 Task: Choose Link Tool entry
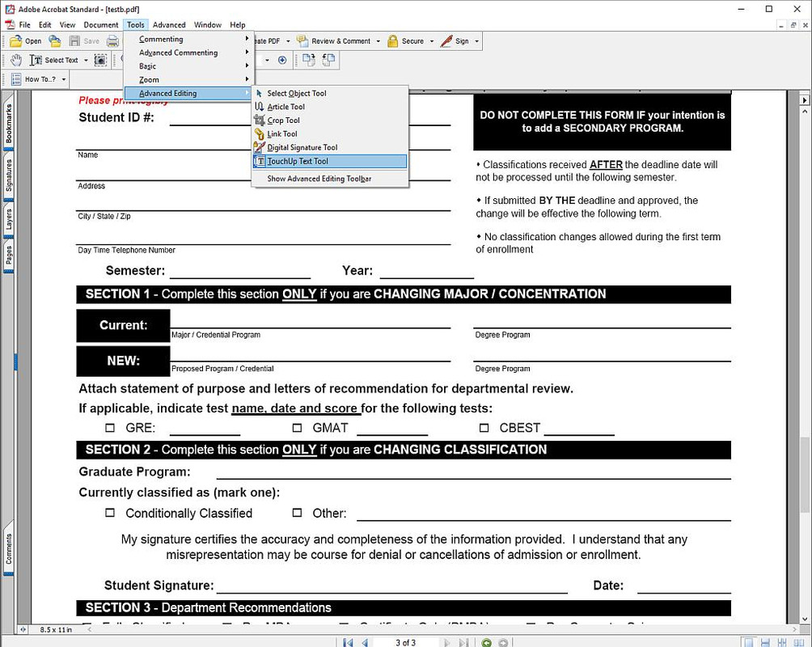[x=330, y=133]
